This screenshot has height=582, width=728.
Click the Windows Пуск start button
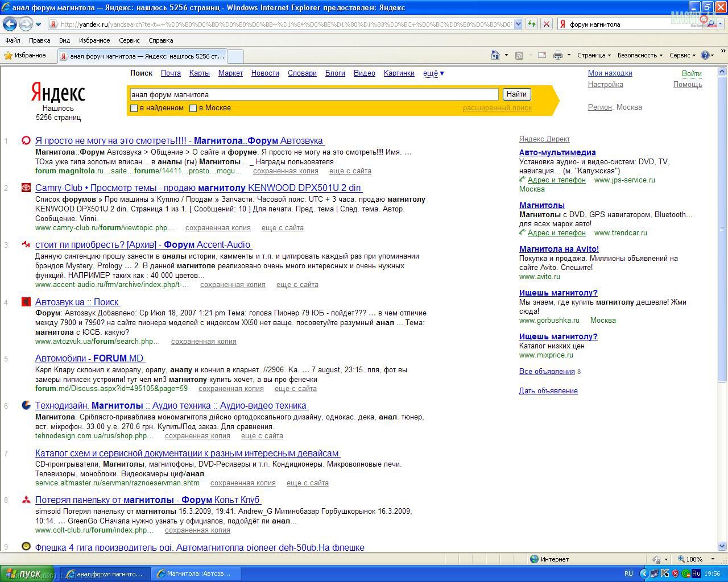(27, 574)
